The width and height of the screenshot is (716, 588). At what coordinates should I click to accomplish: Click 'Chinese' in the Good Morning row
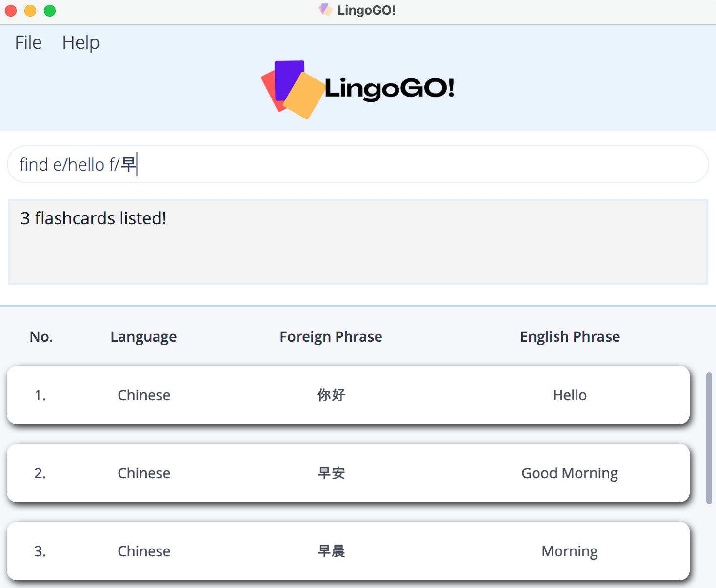tap(144, 473)
